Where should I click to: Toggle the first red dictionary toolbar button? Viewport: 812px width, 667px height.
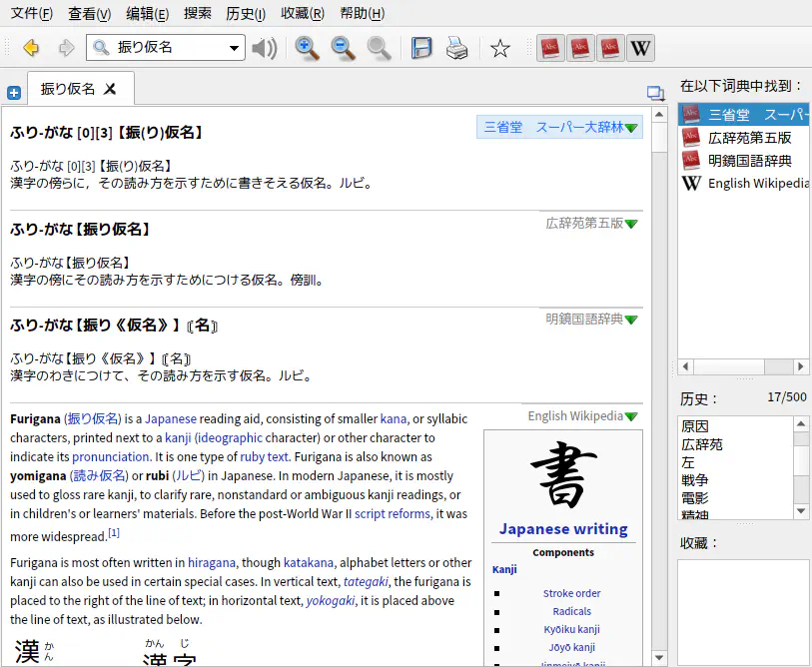550,48
